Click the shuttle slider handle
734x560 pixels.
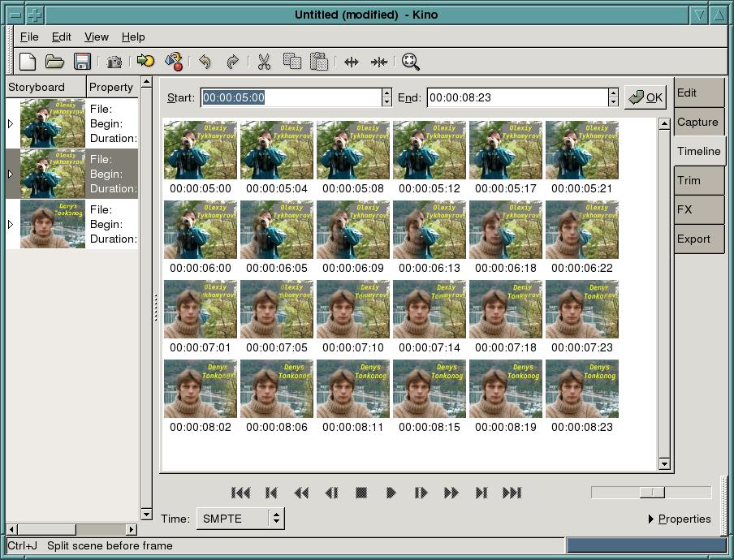pyautogui.click(x=651, y=493)
